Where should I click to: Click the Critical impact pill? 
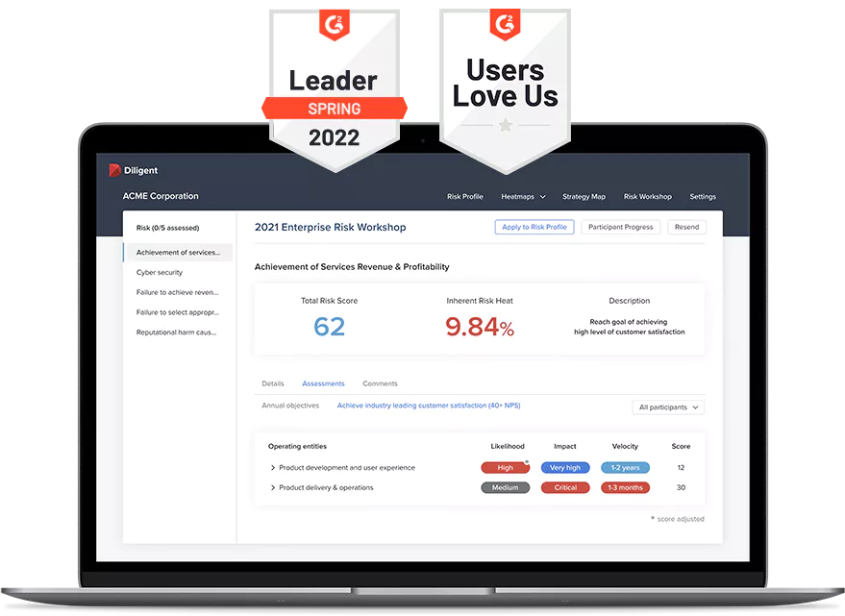pos(565,488)
